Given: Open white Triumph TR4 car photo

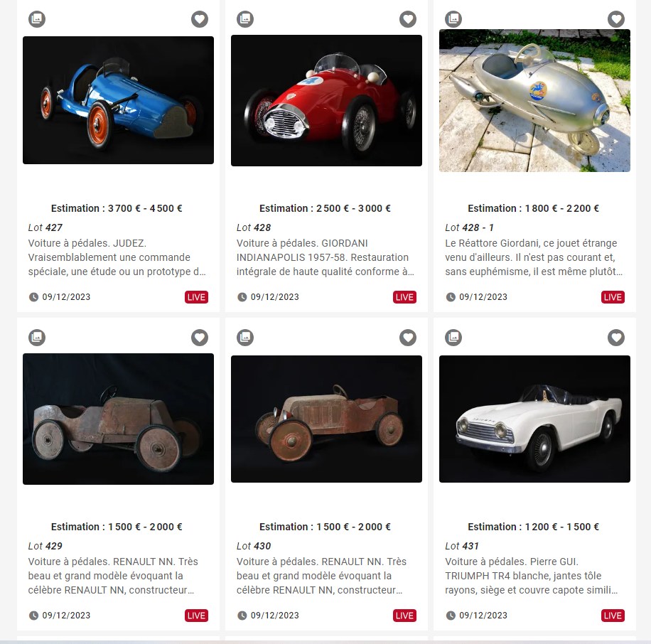Looking at the screenshot, I should (x=534, y=419).
